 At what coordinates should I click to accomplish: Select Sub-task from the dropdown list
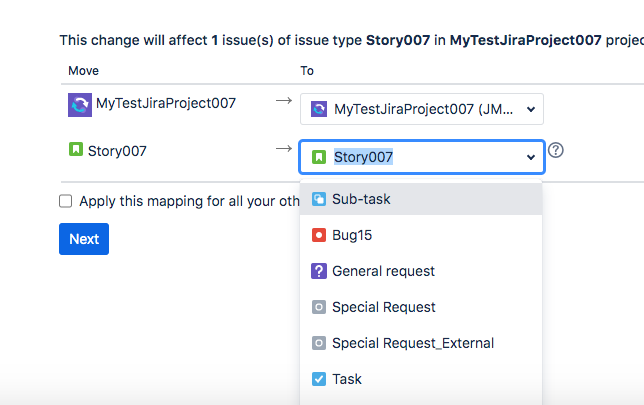(361, 199)
